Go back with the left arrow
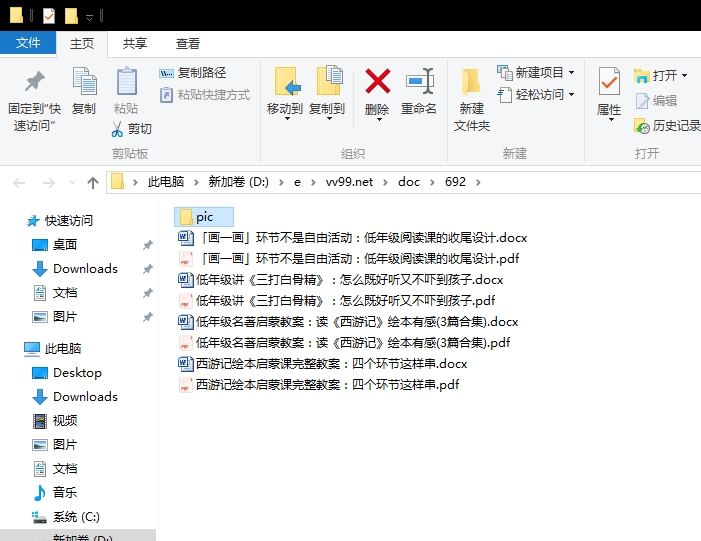 (19, 182)
